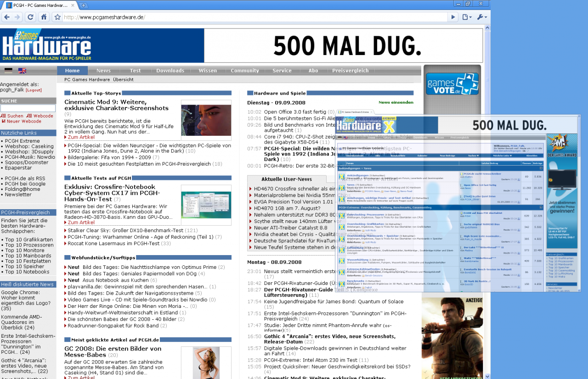Open the wrench settings menu
588x379 pixels.
[481, 17]
